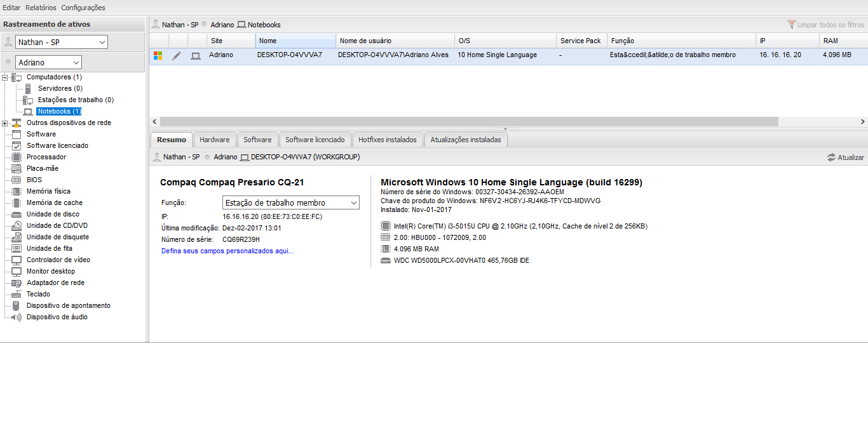Open the Editar menu
The width and height of the screenshot is (868, 438).
pos(11,8)
